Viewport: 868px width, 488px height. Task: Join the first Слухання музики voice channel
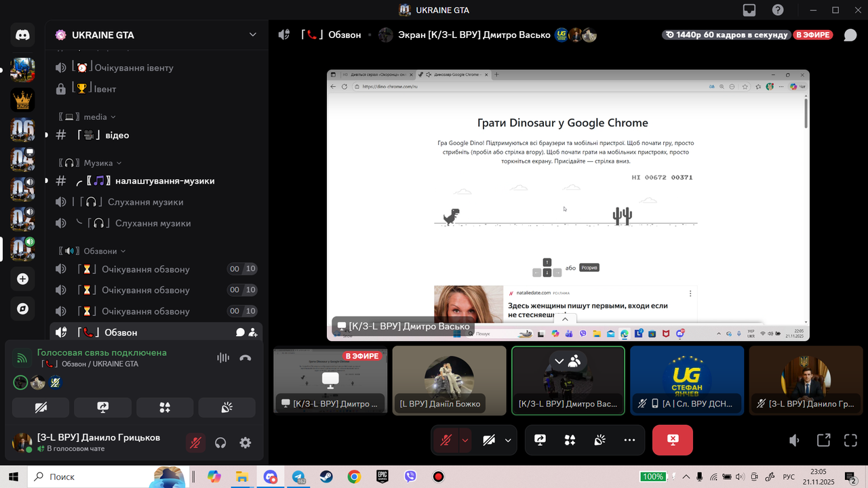157,202
